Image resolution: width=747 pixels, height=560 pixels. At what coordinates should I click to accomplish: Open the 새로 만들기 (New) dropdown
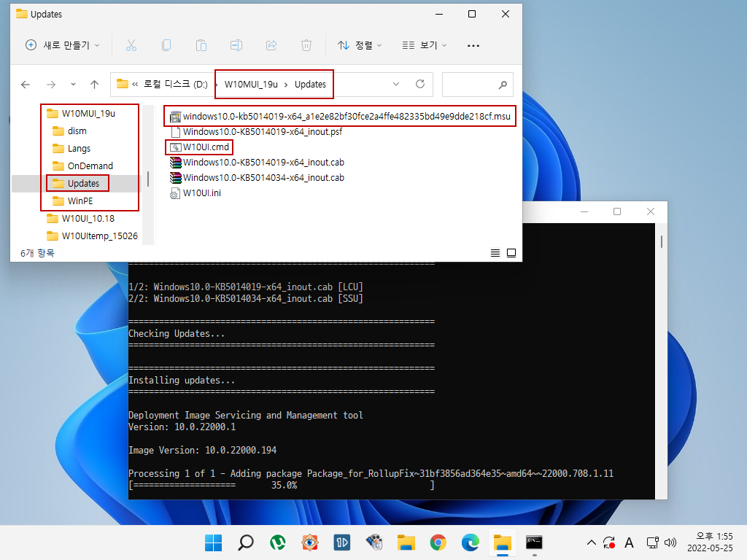tap(63, 45)
